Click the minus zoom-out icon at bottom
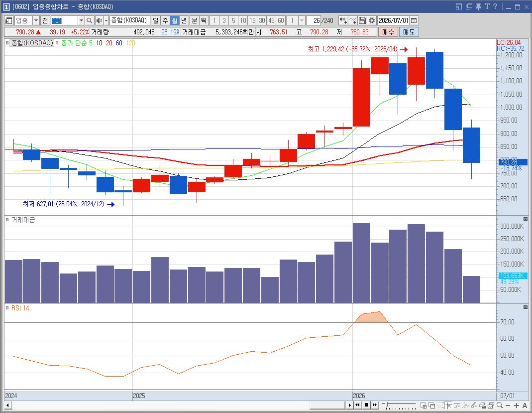Viewport: 532px width, 413px height. tap(508, 405)
